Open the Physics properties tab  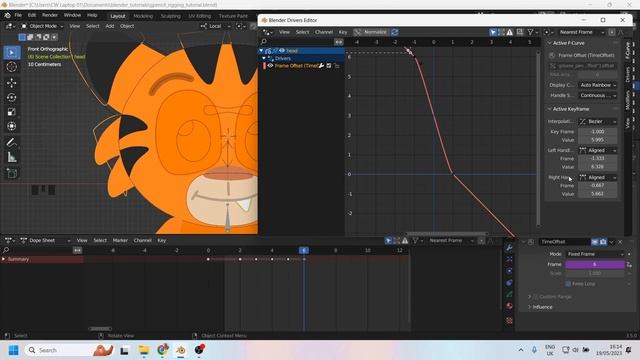pyautogui.click(x=509, y=271)
